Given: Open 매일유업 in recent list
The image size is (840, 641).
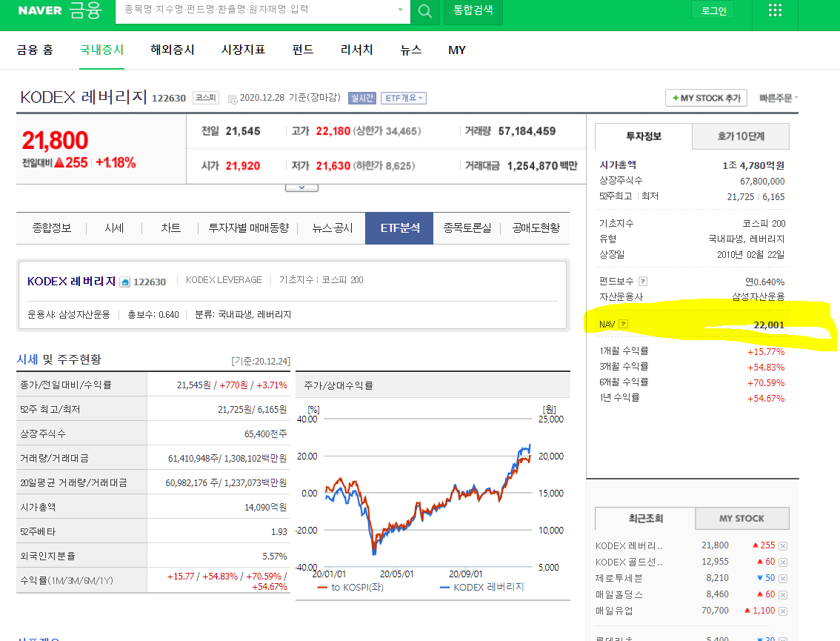Looking at the screenshot, I should tap(614, 611).
